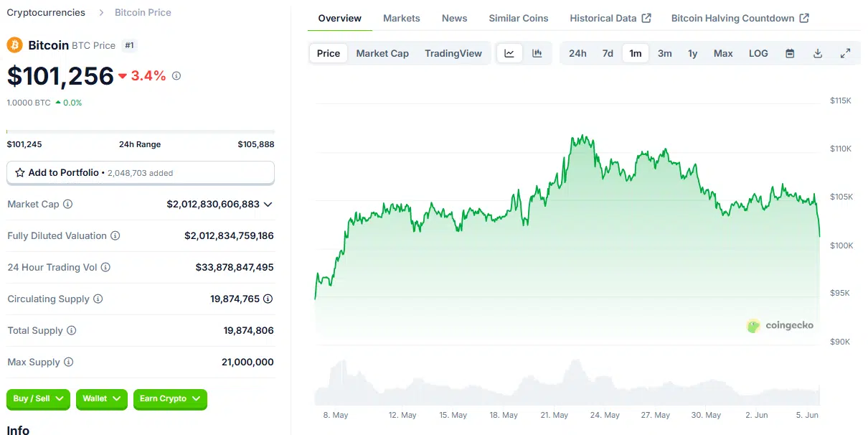868x435 pixels.
Task: Open the calendar date range picker
Action: point(790,53)
